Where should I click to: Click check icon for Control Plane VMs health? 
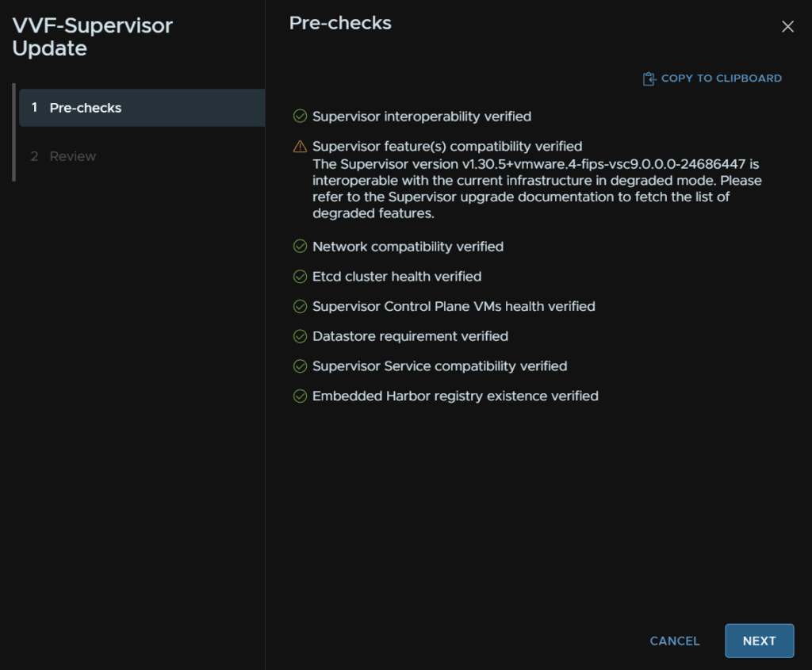(300, 307)
